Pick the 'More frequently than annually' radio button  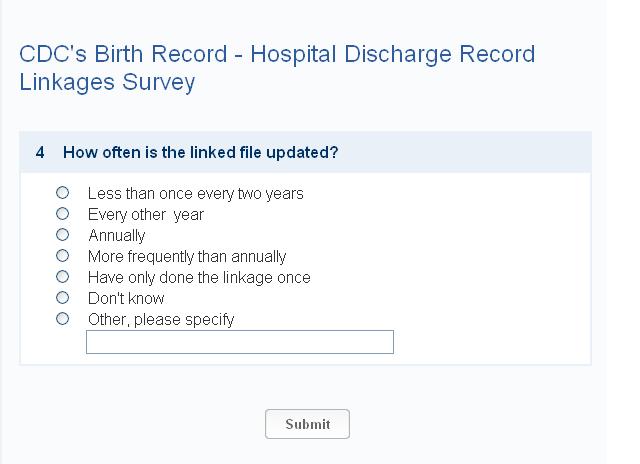(x=63, y=255)
